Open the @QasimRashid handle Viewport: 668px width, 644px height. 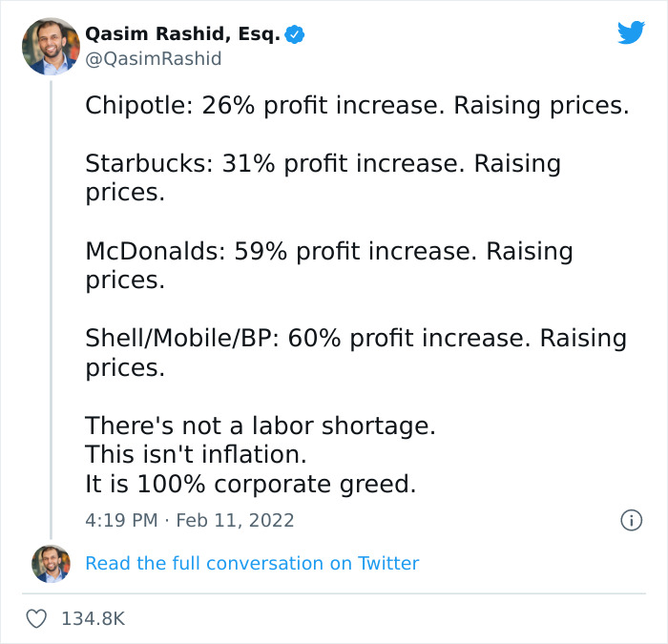[153, 59]
